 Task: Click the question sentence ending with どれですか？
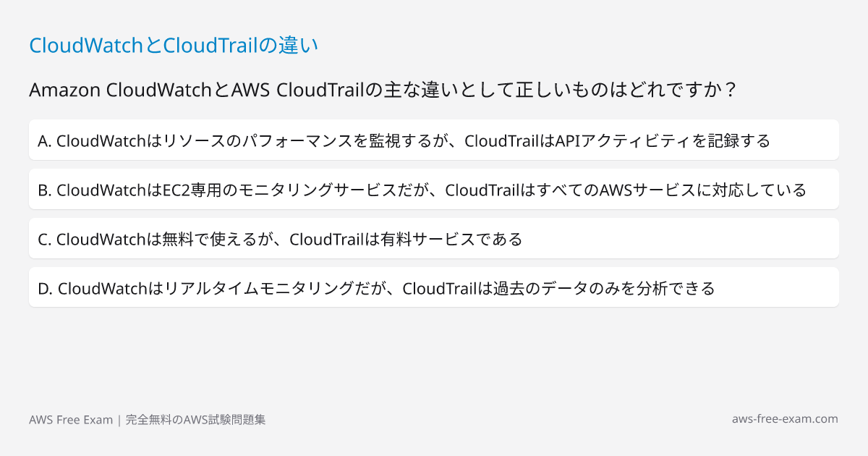383,90
